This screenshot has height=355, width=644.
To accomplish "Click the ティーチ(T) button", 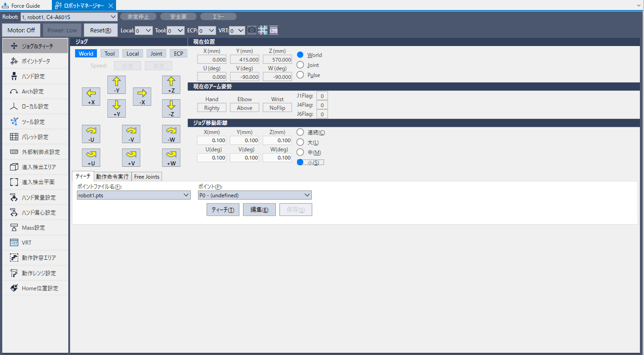I will click(223, 210).
